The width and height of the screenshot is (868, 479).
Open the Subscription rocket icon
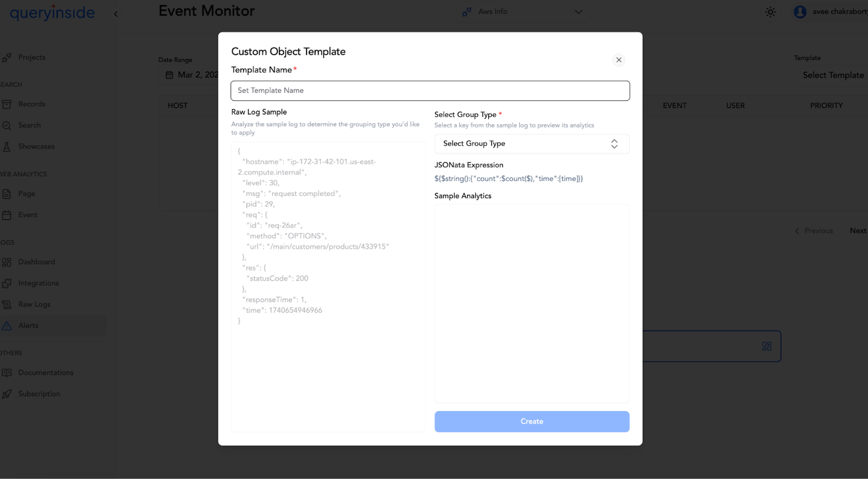(7, 394)
